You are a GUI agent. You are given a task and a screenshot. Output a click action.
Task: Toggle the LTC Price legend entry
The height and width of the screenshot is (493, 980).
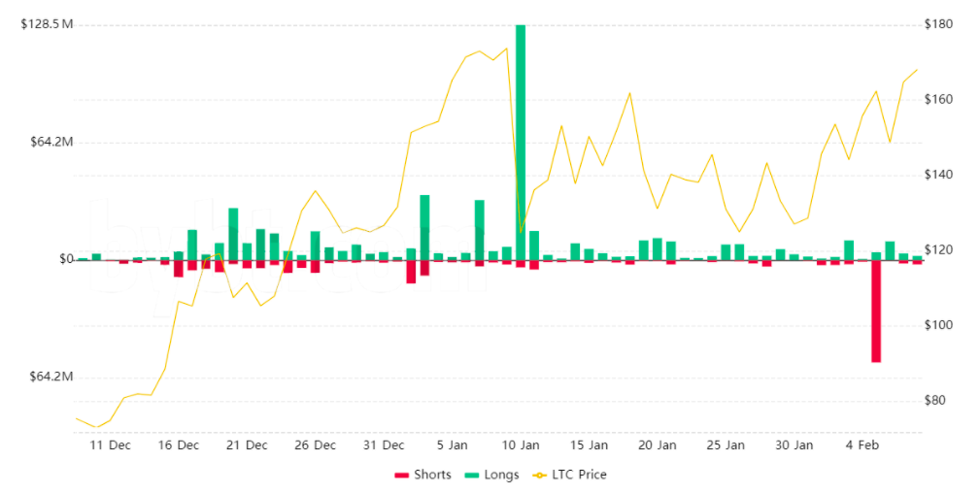pyautogui.click(x=569, y=475)
